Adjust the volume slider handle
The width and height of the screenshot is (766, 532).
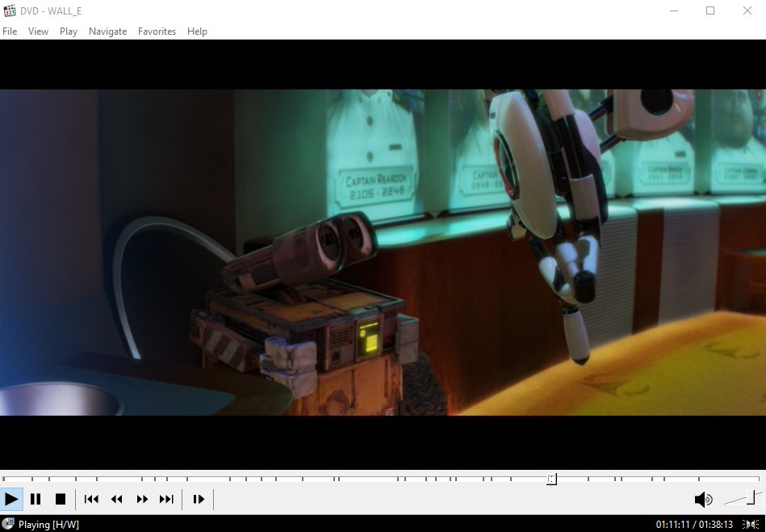point(751,496)
